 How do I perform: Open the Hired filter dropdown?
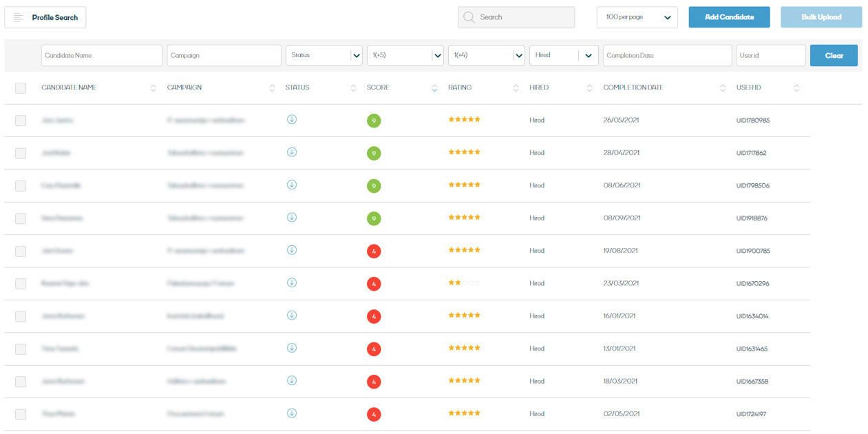pos(564,55)
